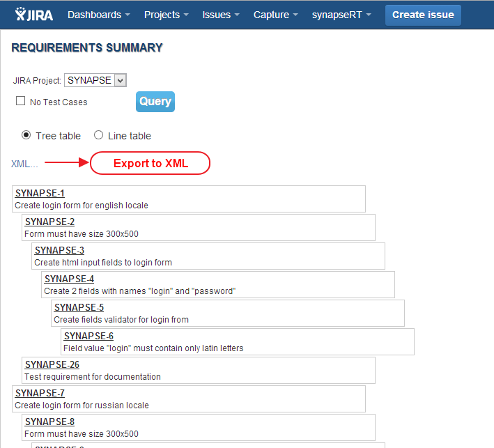The image size is (494, 448).
Task: Open the SYNAPSE-2 requirement link
Action: [x=49, y=222]
